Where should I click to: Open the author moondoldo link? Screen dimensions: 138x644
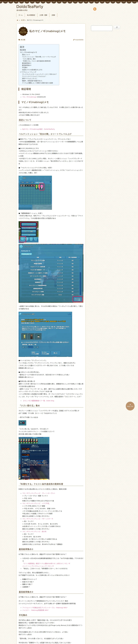pyautogui.click(x=79, y=40)
